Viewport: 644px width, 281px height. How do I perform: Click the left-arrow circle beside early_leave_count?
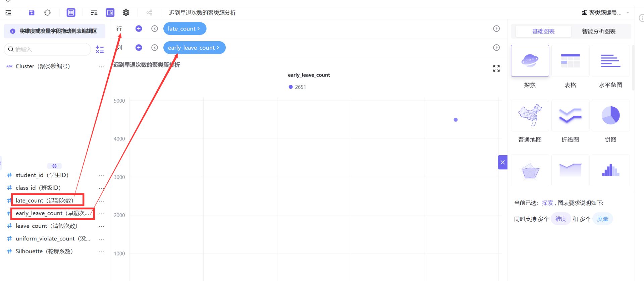[x=154, y=48]
